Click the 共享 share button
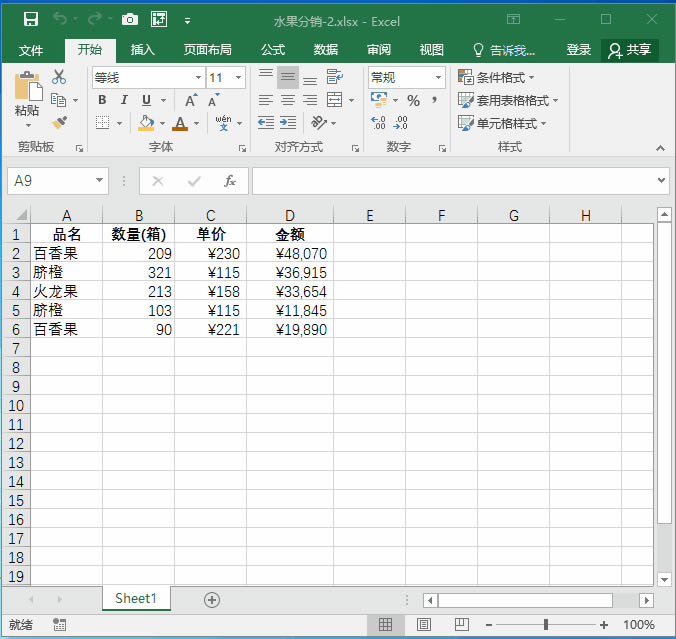Screen dimensions: 676x639 pyautogui.click(x=630, y=50)
